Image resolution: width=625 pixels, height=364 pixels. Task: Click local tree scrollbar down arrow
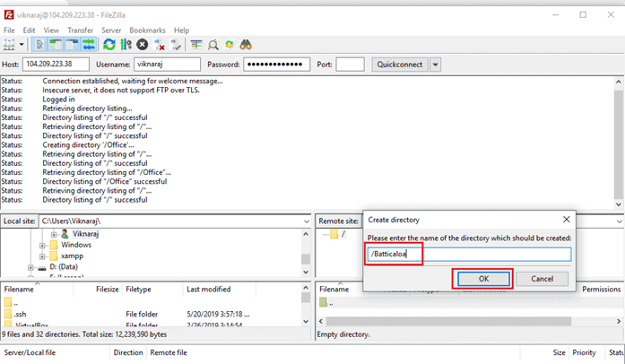[306, 272]
